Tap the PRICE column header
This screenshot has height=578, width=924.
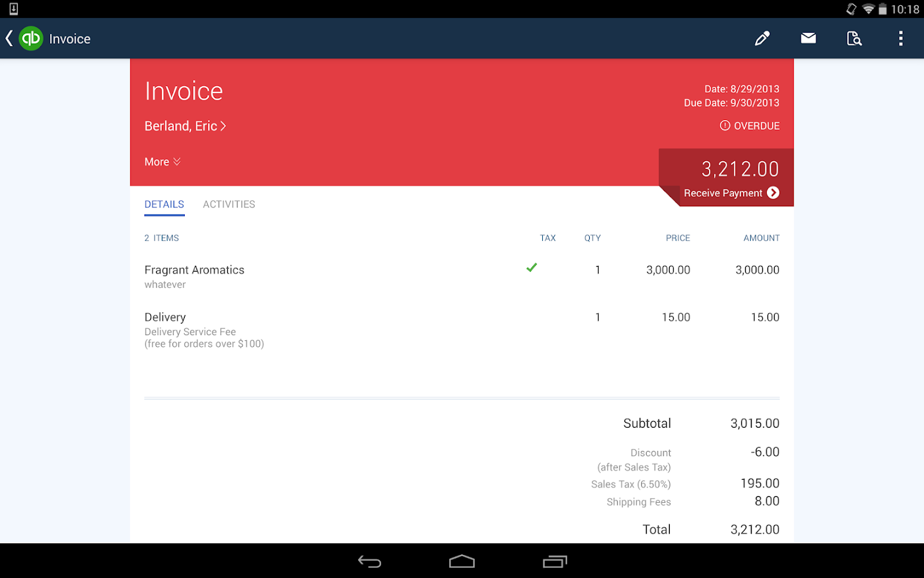(x=678, y=238)
